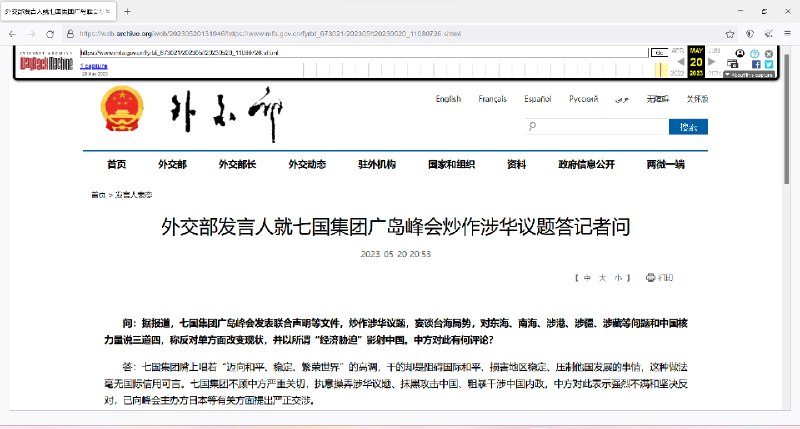The width and height of the screenshot is (800, 429).
Task: Open the 关怀版 care version link
Action: click(697, 99)
